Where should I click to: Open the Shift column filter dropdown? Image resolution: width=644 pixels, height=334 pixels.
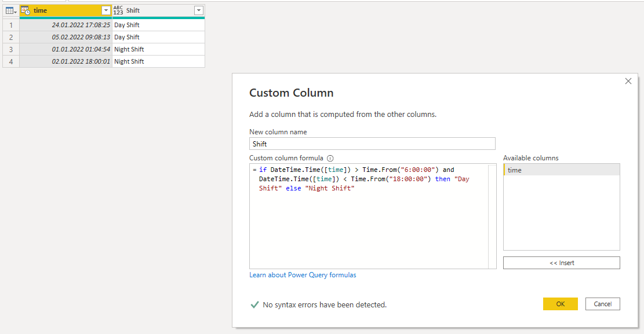[198, 10]
